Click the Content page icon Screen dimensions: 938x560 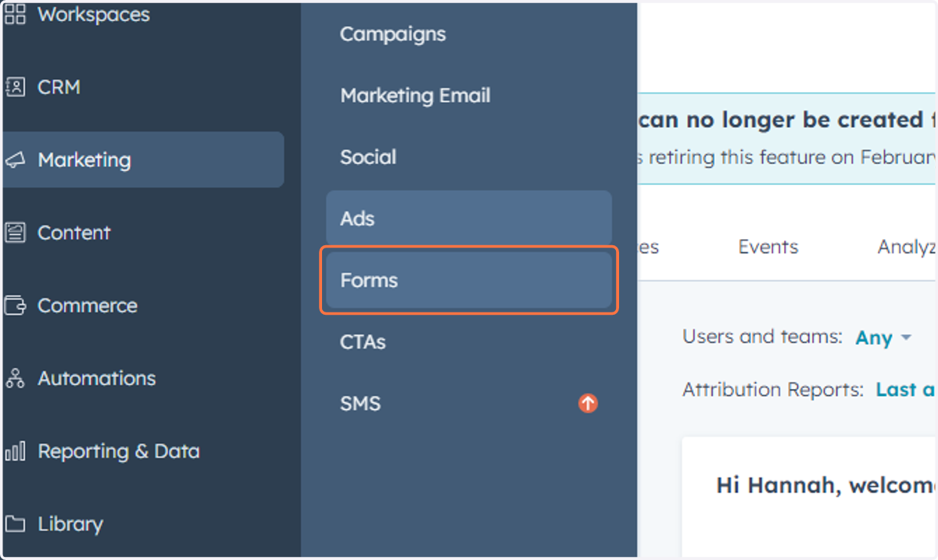[x=15, y=233]
